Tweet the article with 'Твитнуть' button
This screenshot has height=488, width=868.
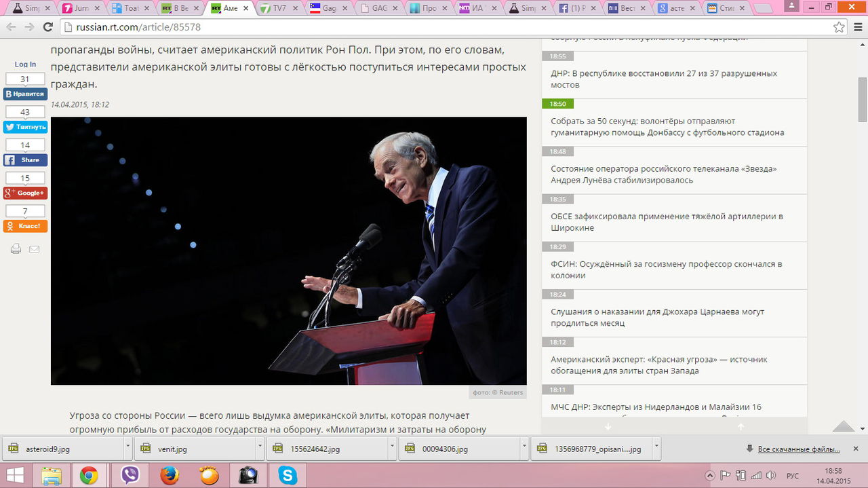tap(25, 127)
